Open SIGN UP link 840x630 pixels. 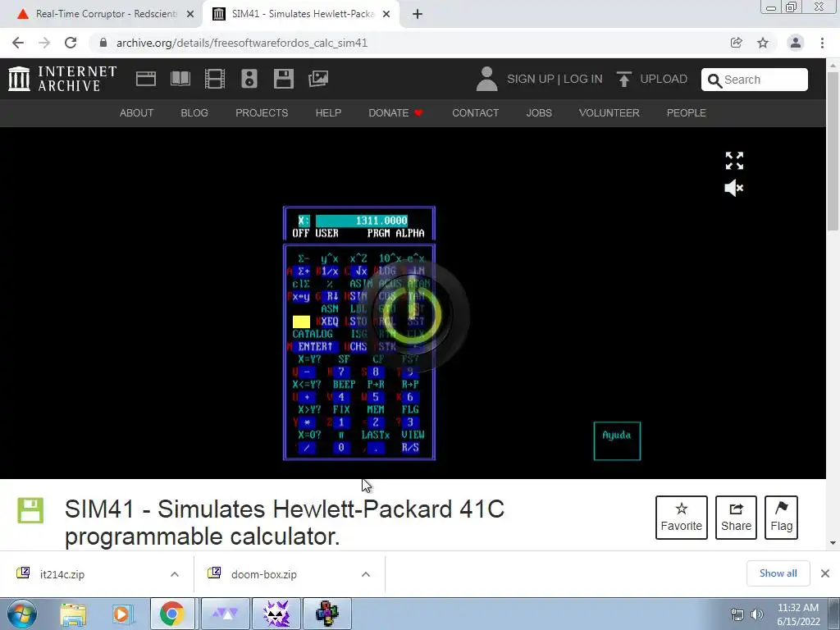click(531, 79)
